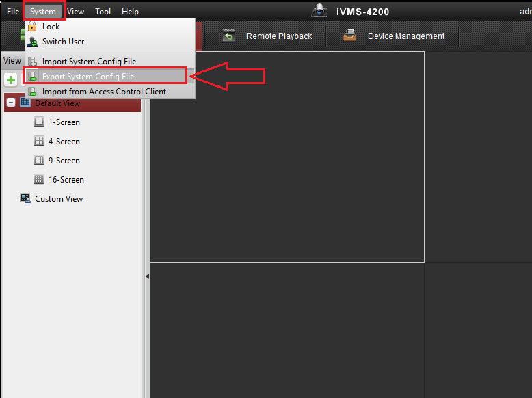
Task: Collapse the Default View tree node
Action: tap(11, 103)
